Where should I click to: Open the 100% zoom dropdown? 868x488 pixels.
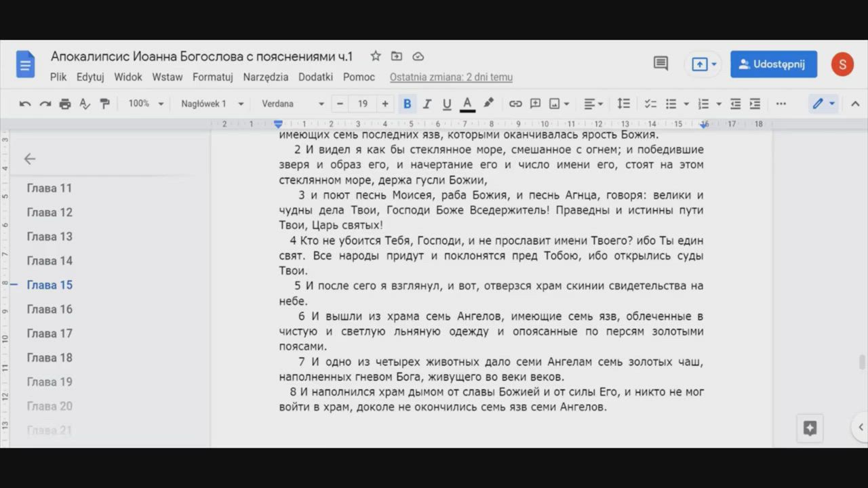pyautogui.click(x=146, y=104)
